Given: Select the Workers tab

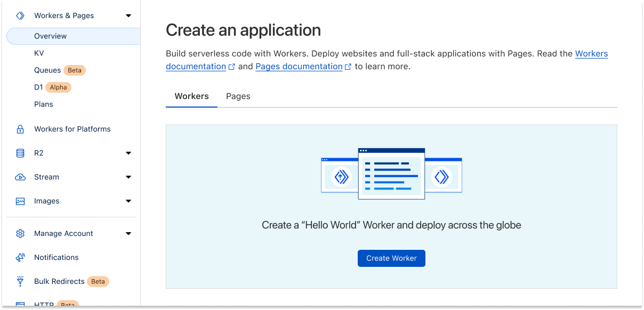Looking at the screenshot, I should [x=191, y=96].
